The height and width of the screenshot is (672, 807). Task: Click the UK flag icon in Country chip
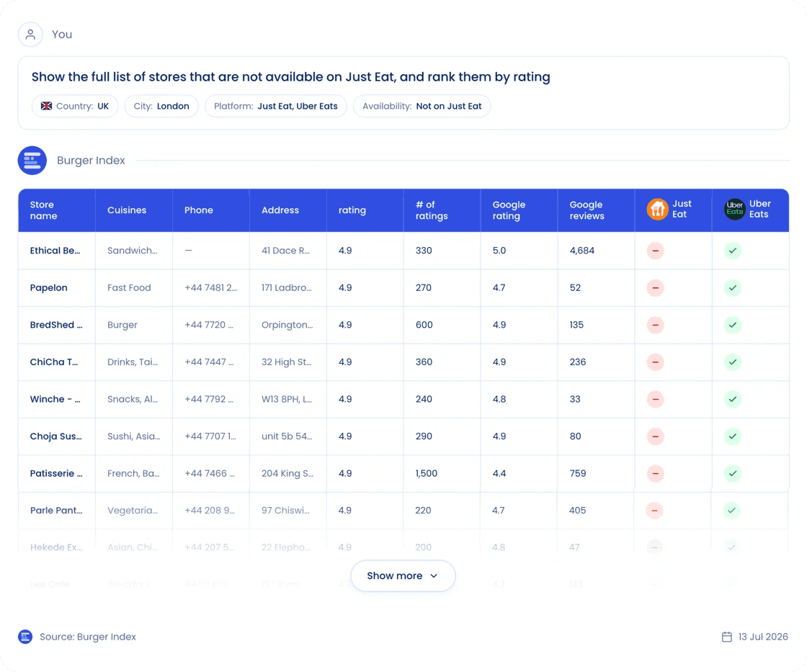click(x=46, y=106)
